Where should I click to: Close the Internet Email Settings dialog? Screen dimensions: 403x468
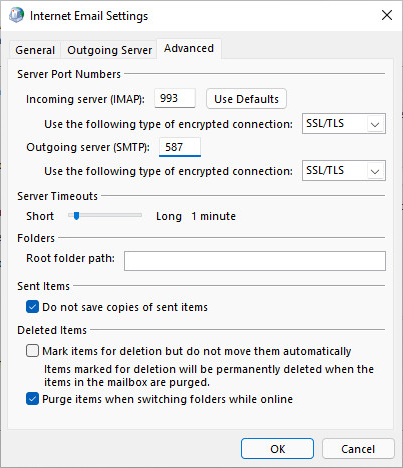point(387,15)
